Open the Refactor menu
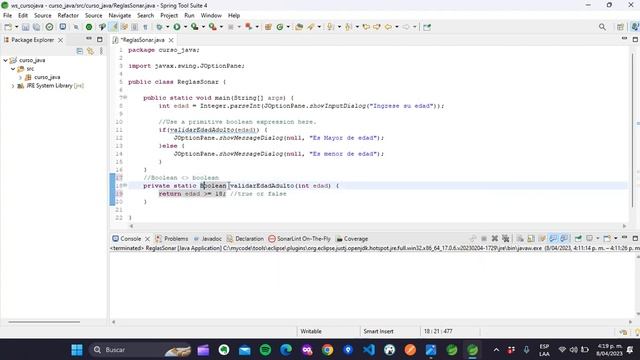The height and width of the screenshot is (360, 640). tap(68, 16)
